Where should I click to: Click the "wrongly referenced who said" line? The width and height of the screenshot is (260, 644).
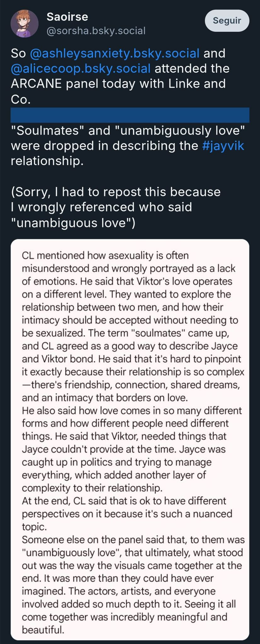tap(101, 207)
